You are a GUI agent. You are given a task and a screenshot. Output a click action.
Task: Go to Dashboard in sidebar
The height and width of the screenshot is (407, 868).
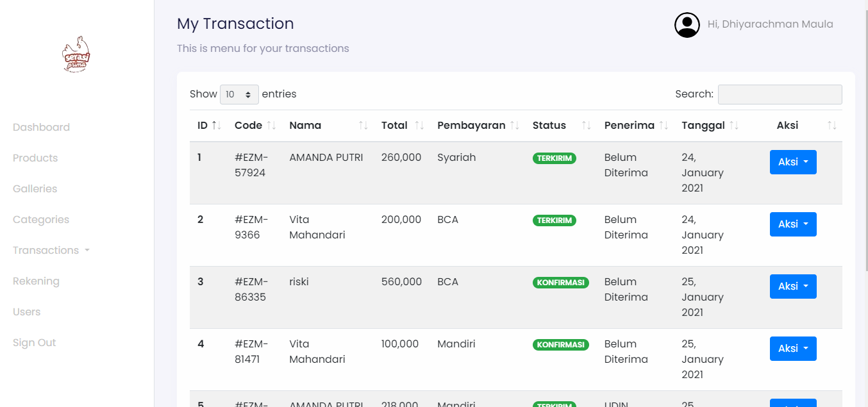click(41, 128)
